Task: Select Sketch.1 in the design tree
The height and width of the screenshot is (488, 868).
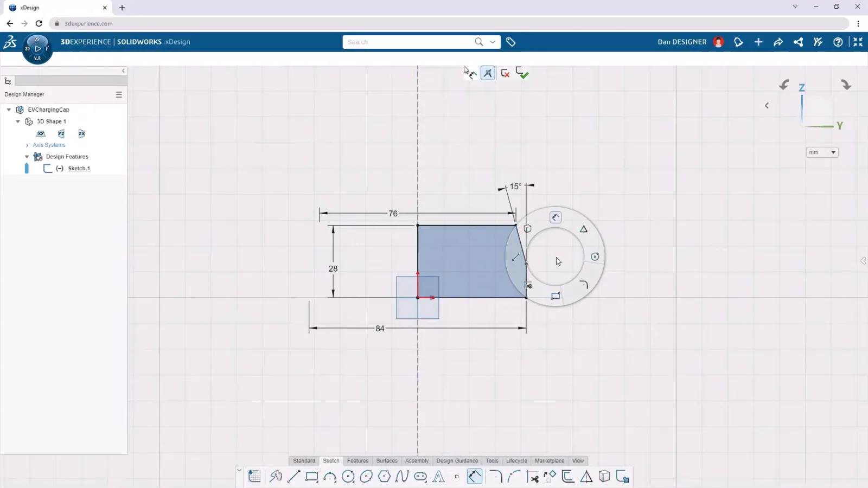Action: (79, 169)
